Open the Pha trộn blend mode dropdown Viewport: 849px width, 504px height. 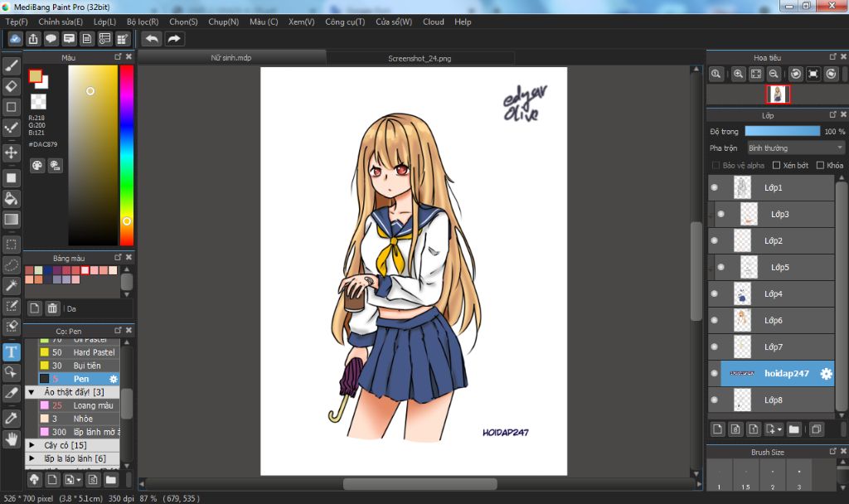[x=796, y=148]
